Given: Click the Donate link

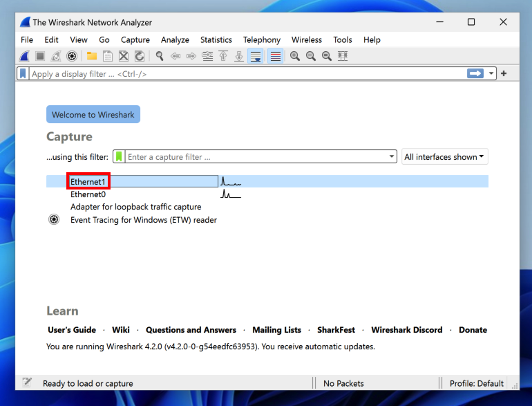Looking at the screenshot, I should click(x=473, y=330).
